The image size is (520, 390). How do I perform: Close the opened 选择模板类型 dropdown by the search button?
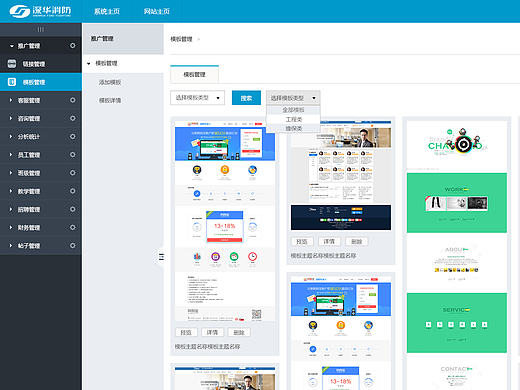[x=293, y=98]
